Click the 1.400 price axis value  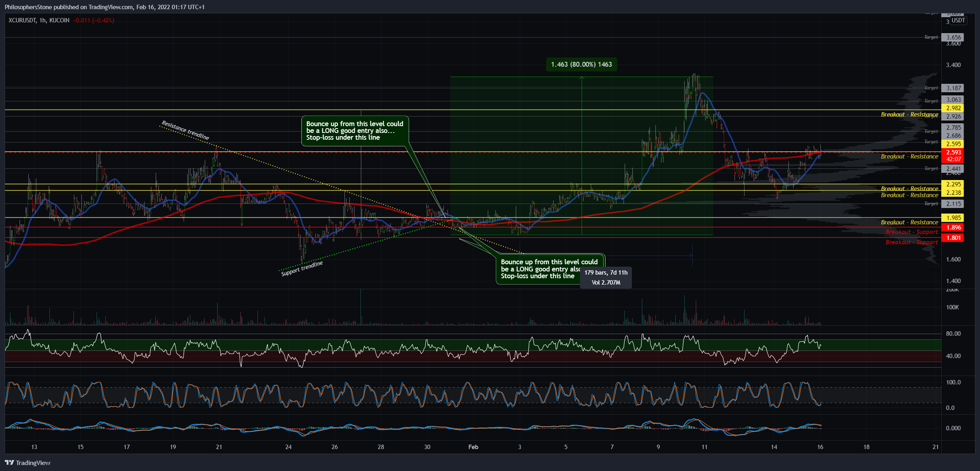(x=953, y=281)
